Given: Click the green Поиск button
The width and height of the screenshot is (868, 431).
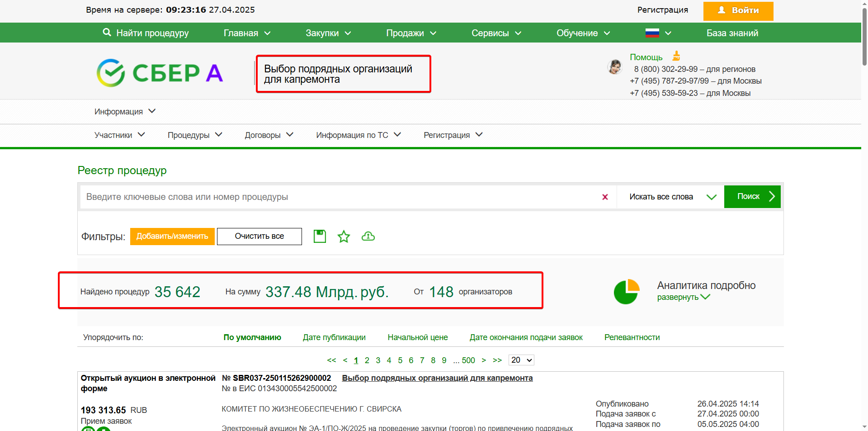Looking at the screenshot, I should pos(752,197).
